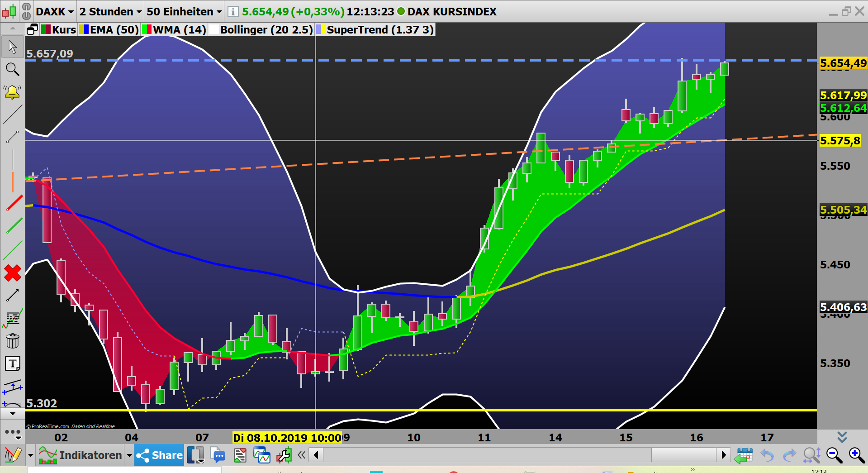The height and width of the screenshot is (473, 868).
Task: Select the trendline drawing tool
Action: tap(13, 115)
